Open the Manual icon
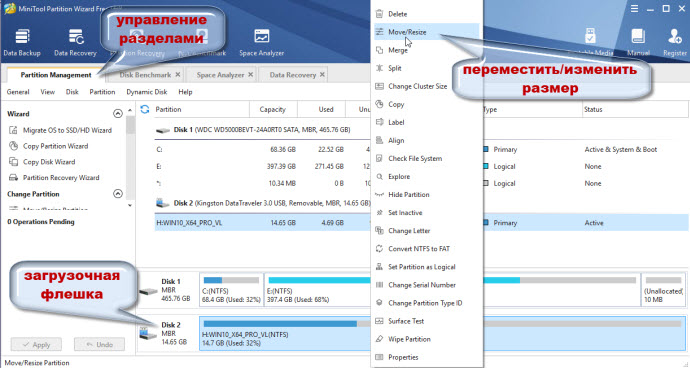The image size is (690, 368). [x=638, y=42]
